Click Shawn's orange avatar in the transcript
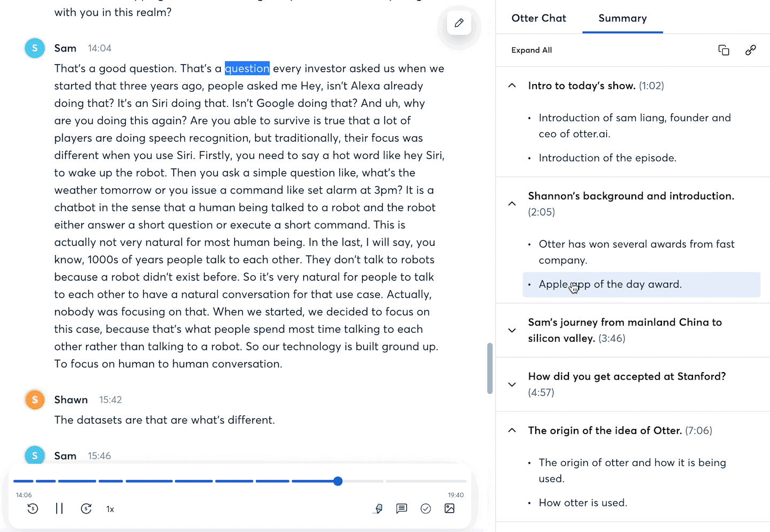This screenshot has width=770, height=532. click(x=35, y=399)
